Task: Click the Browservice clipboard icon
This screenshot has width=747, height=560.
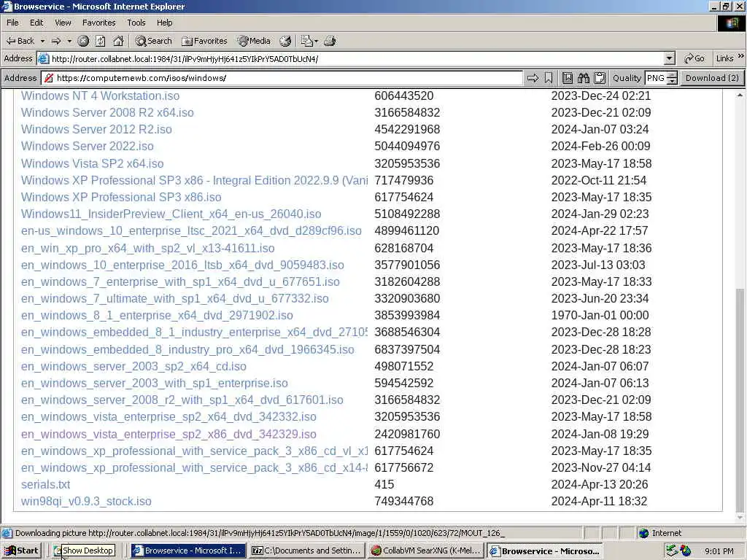Action: [x=600, y=77]
